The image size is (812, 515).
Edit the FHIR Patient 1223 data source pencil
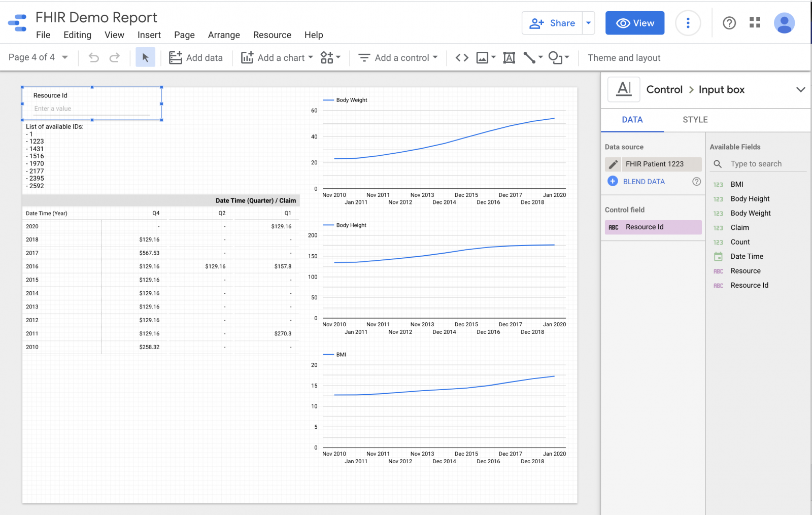(614, 164)
